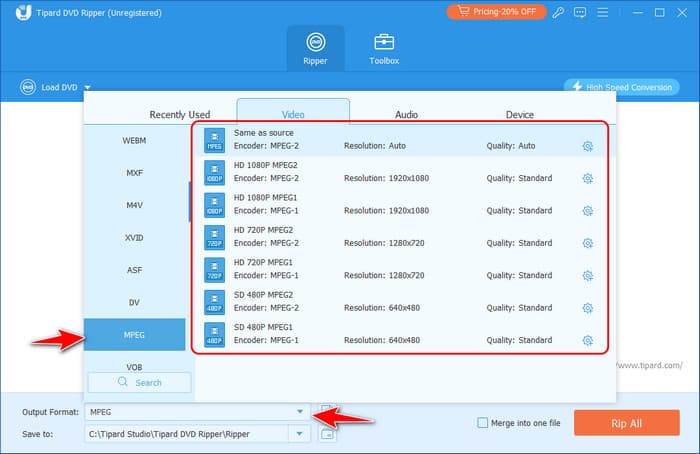The image size is (700, 454).
Task: Click Same as source MPEG icon
Action: [214, 140]
